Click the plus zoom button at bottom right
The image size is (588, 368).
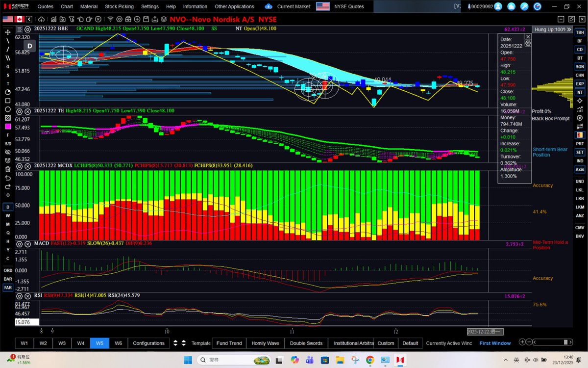[x=522, y=342]
